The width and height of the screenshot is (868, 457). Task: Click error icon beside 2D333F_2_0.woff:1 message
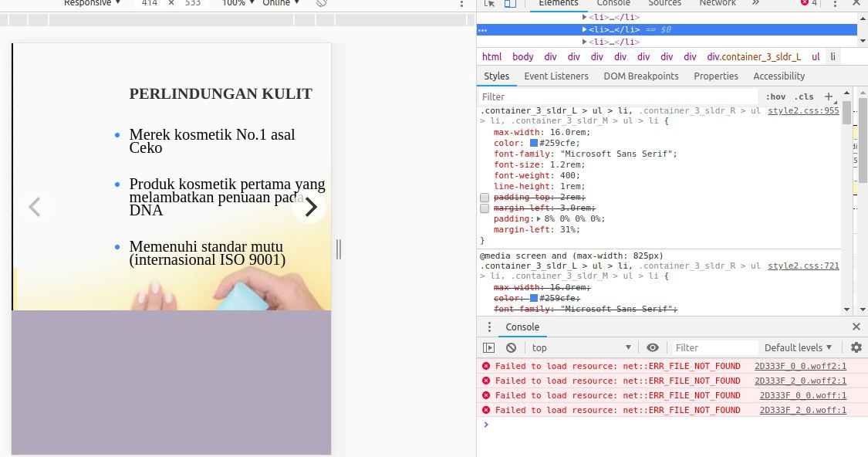(486, 411)
